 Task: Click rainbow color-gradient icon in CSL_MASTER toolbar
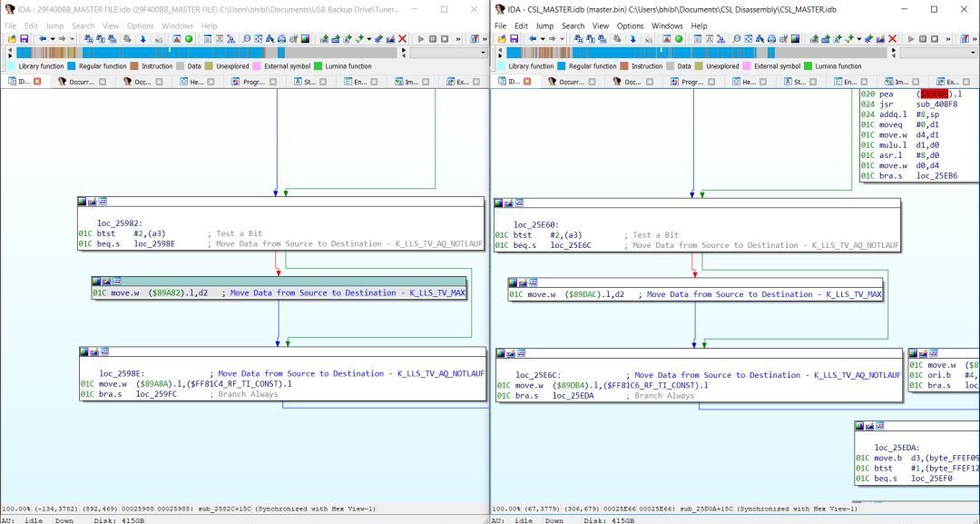pyautogui.click(x=795, y=39)
